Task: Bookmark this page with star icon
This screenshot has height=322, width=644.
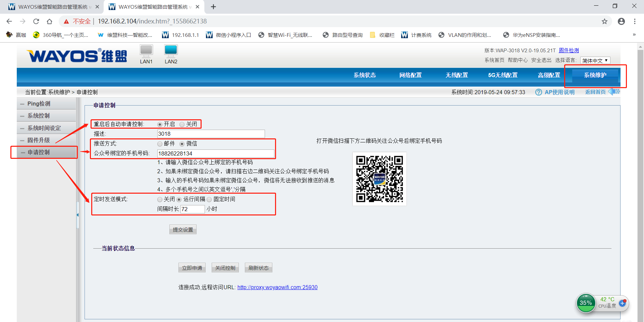Action: (604, 21)
